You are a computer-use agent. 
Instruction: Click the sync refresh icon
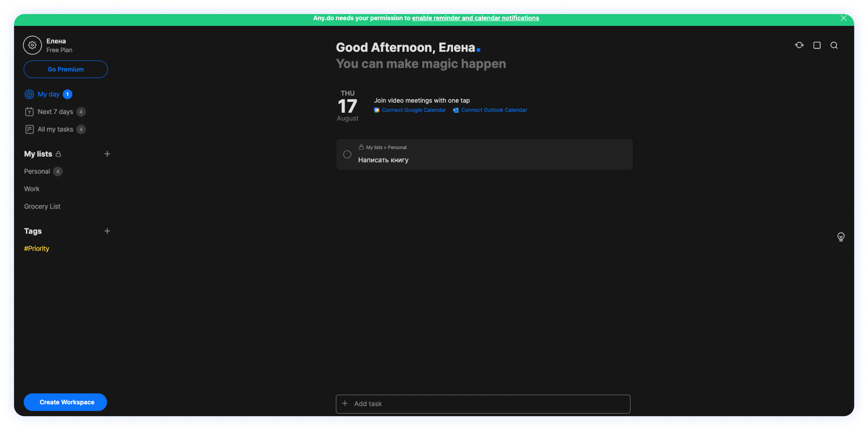pos(799,45)
